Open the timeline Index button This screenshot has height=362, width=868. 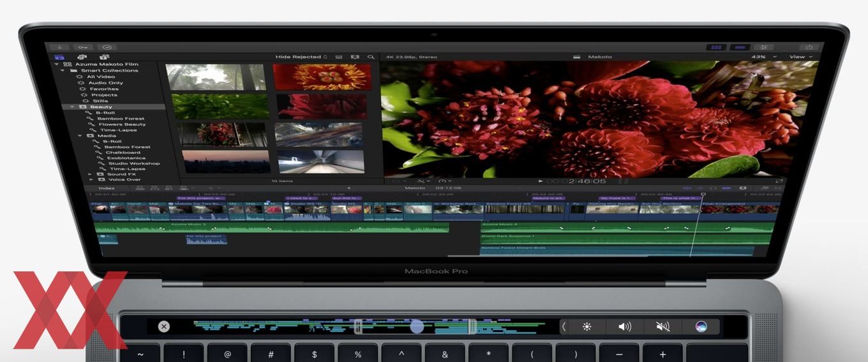pyautogui.click(x=107, y=188)
